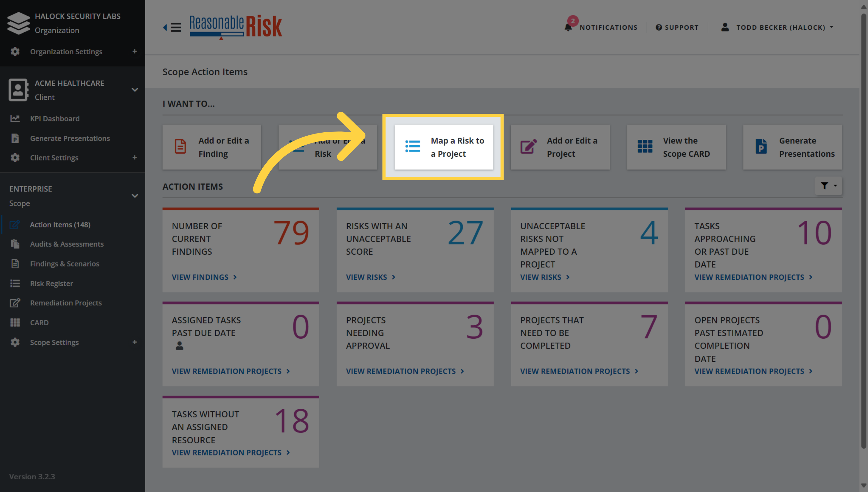Click the Action Items edit icon in sidebar

pos(15,225)
